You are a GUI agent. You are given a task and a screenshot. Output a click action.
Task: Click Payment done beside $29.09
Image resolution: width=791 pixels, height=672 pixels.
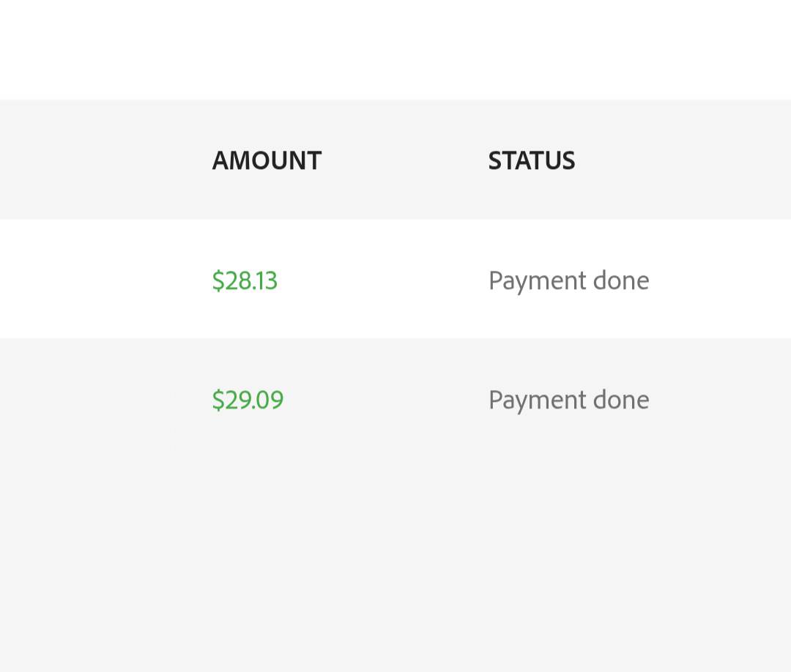pos(568,400)
